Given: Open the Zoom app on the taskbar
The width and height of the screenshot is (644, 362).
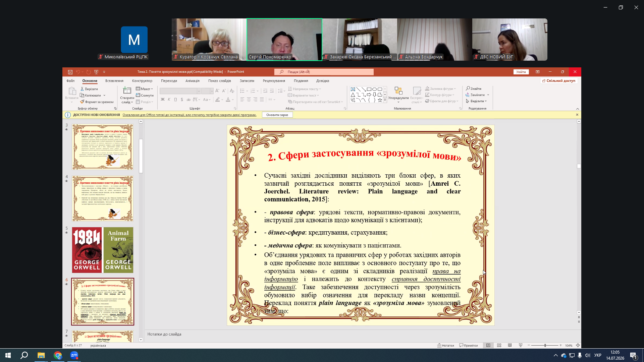Looking at the screenshot, I should click(74, 355).
